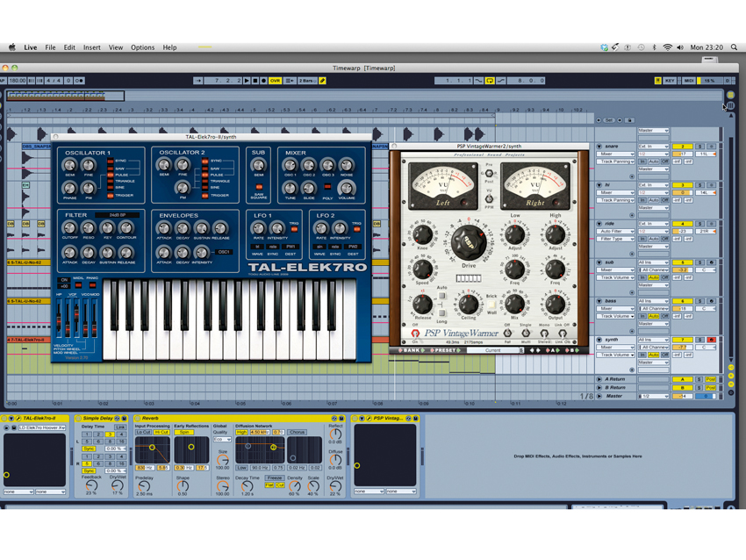Viewport: 746px width, 560px height.
Task: Click the Bluetooth icon in menu bar
Action: click(x=654, y=47)
